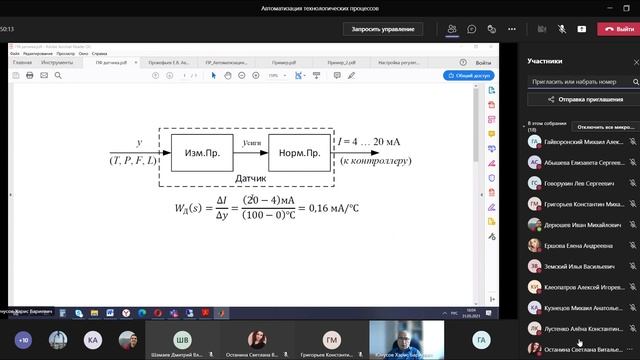The image size is (640, 360).
Task: Show the +10 hidden participants
Action: (23, 340)
